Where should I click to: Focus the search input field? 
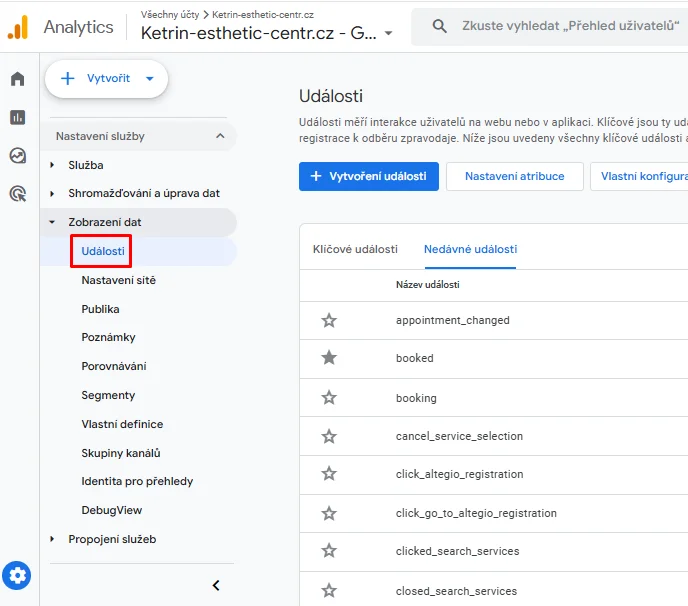(x=570, y=26)
